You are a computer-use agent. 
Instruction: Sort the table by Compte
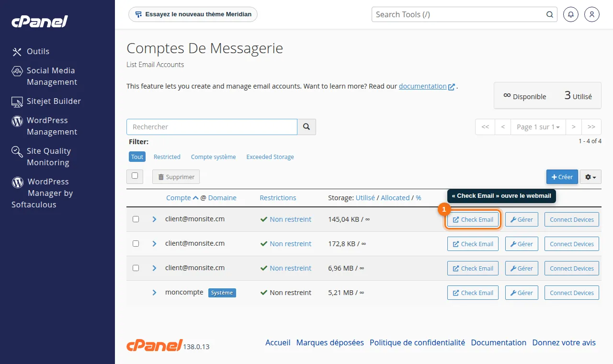pyautogui.click(x=182, y=198)
